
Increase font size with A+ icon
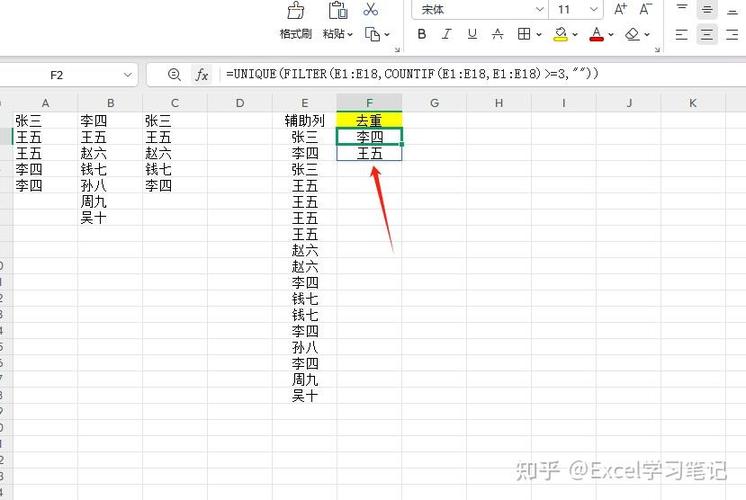click(x=620, y=9)
